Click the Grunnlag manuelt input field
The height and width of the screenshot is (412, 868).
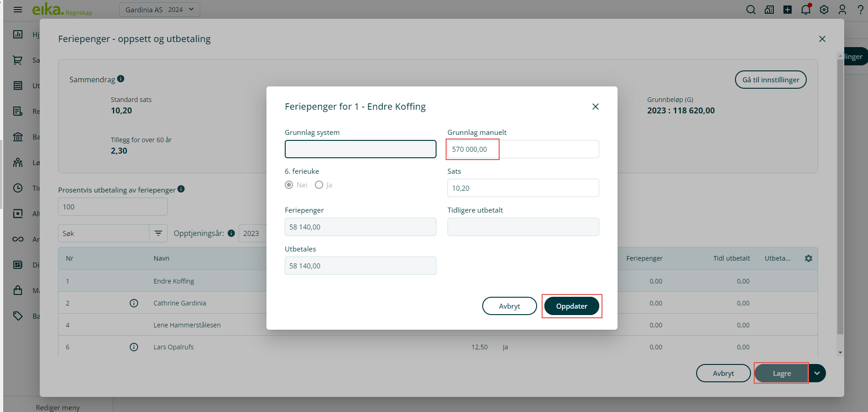point(523,149)
